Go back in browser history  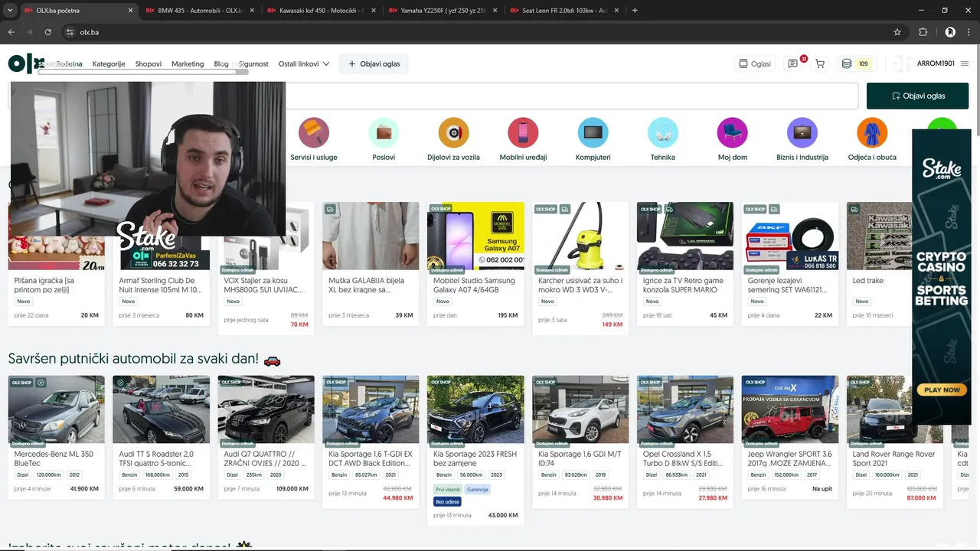11,32
